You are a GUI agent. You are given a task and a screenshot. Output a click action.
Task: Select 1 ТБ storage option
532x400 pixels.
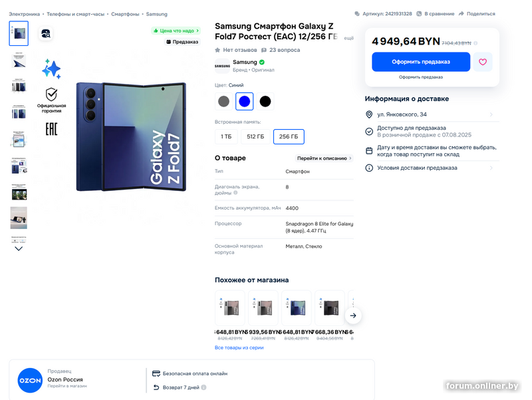[x=226, y=137]
